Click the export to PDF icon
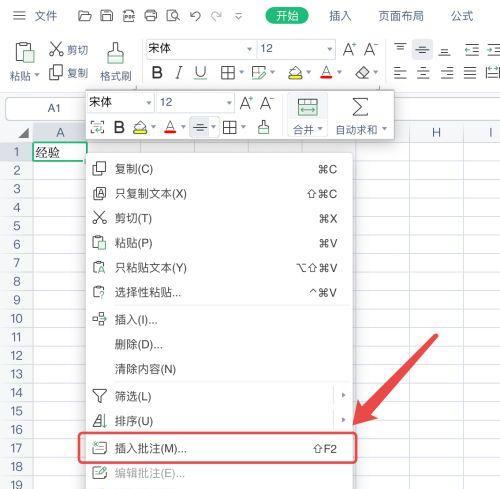Image resolution: width=500 pixels, height=489 pixels. 129,16
